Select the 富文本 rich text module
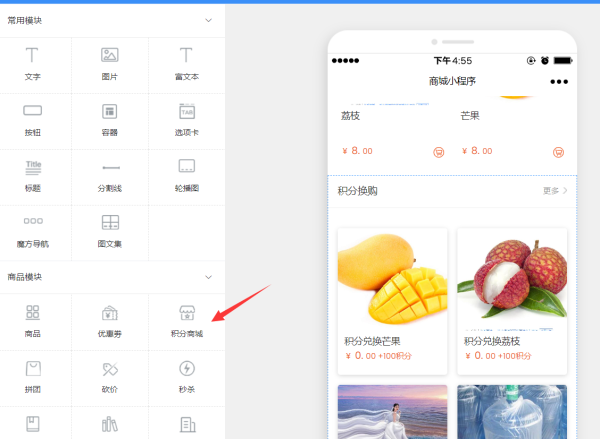This screenshot has width=600, height=439. click(x=186, y=64)
